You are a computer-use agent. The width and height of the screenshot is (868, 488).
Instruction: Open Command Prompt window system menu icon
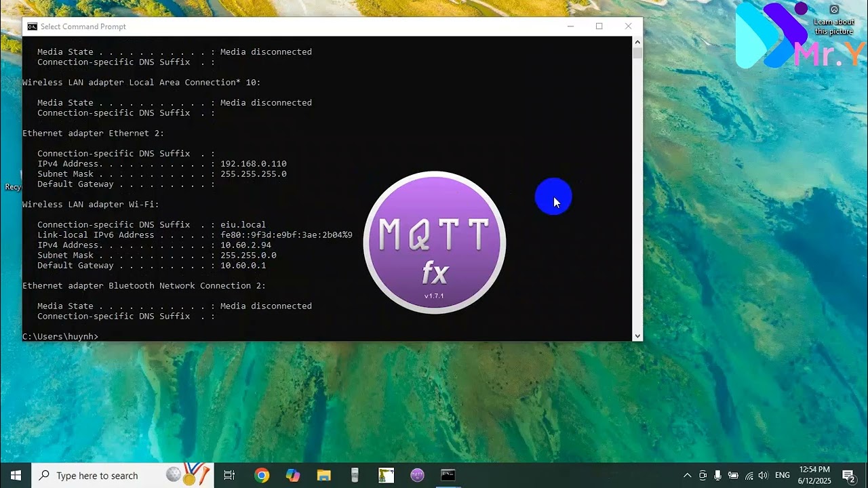32,26
